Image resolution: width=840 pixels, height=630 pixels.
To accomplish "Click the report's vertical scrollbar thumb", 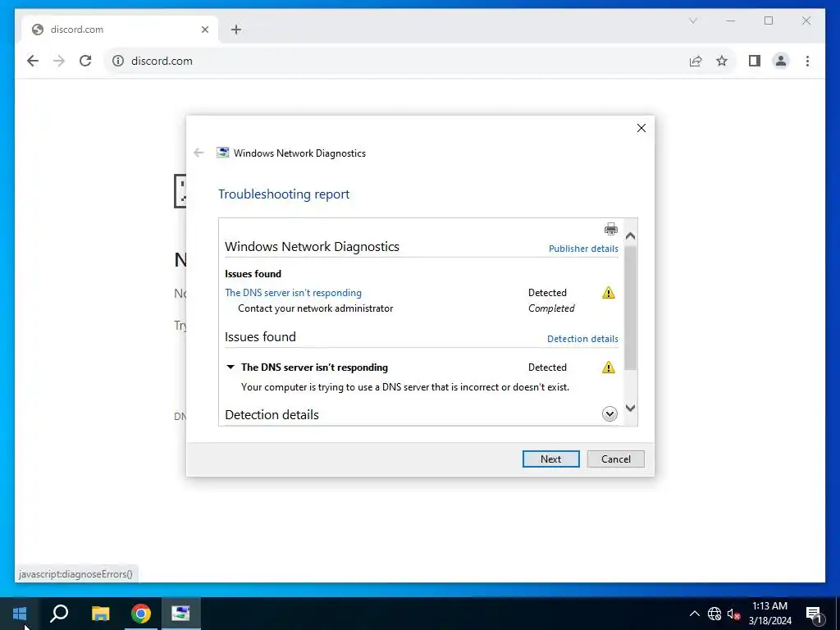I will (631, 308).
